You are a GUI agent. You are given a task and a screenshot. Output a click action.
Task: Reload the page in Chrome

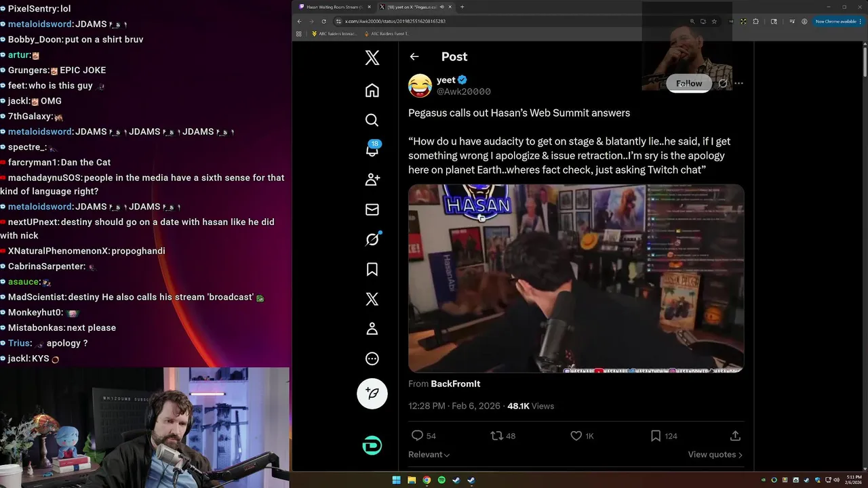tap(323, 21)
